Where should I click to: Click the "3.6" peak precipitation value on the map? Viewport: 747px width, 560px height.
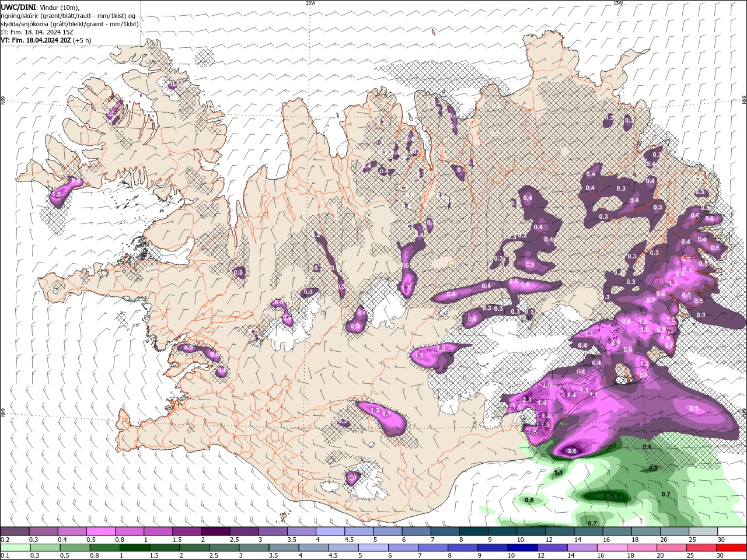pos(572,451)
